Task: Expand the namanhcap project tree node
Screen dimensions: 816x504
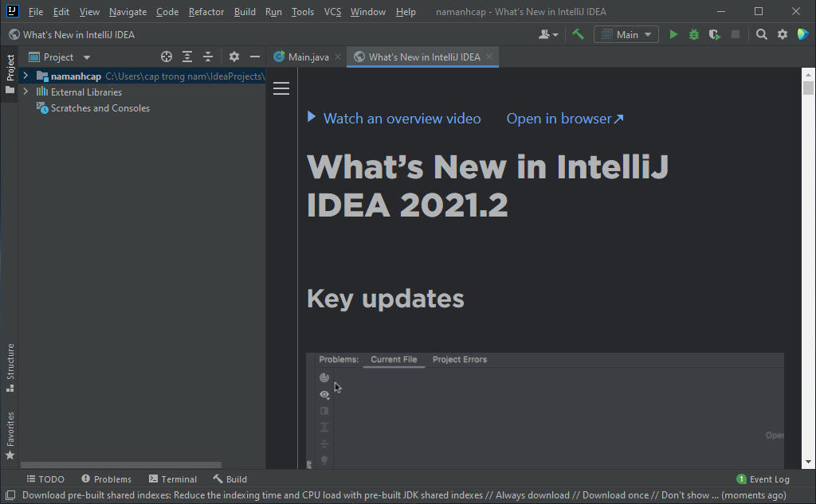Action: click(x=25, y=76)
